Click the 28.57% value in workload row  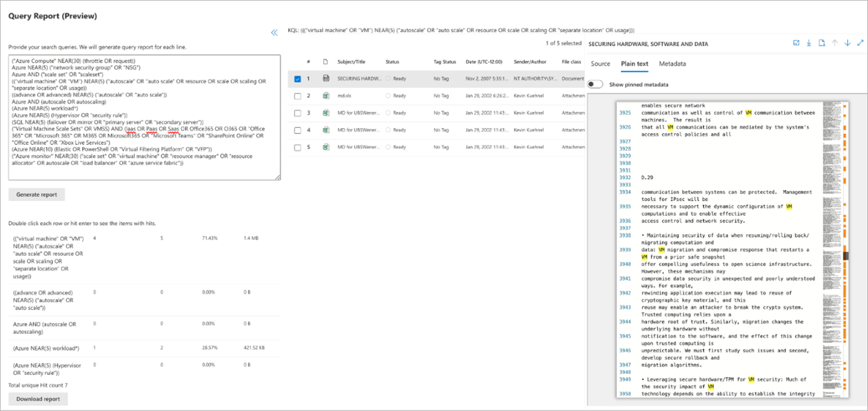tap(209, 348)
